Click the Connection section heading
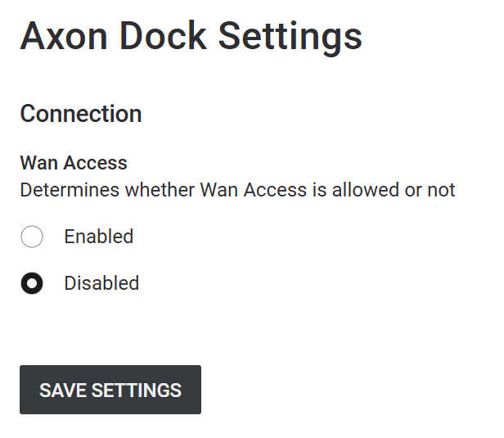The width and height of the screenshot is (504, 438). click(x=81, y=114)
